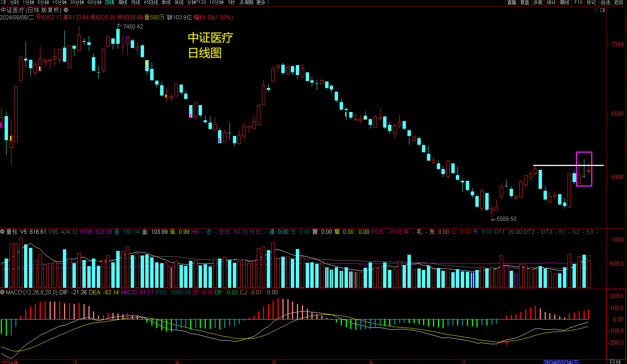
Task: Select the 30分钟 period tab
Action: [x=77, y=2]
